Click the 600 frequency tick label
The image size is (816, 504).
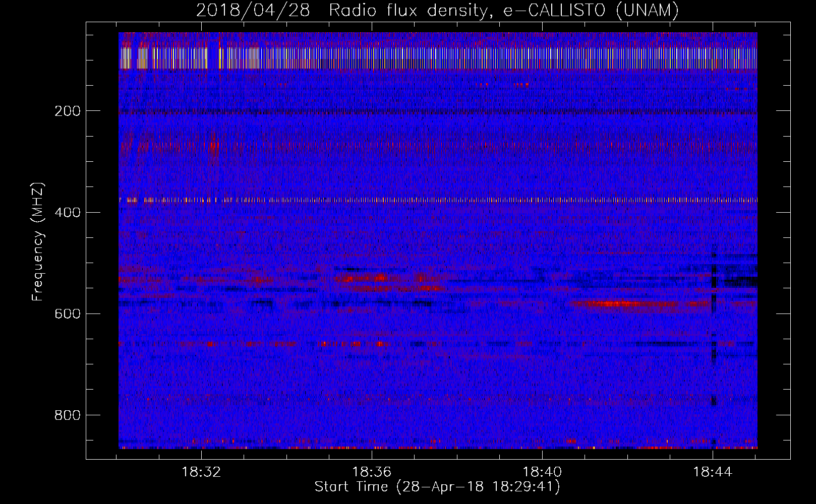tap(68, 313)
